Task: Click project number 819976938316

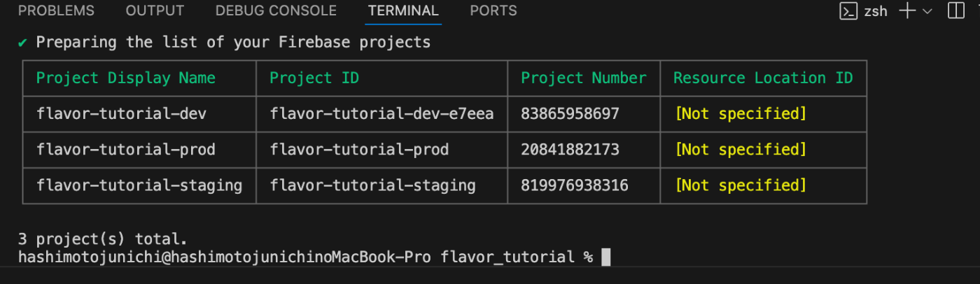Action: coord(575,185)
